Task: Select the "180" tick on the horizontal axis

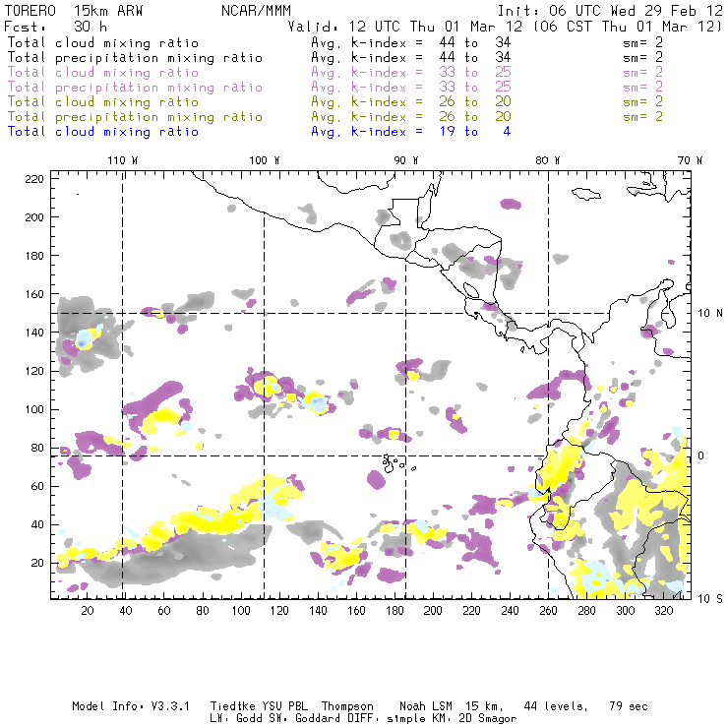Action: click(x=394, y=611)
